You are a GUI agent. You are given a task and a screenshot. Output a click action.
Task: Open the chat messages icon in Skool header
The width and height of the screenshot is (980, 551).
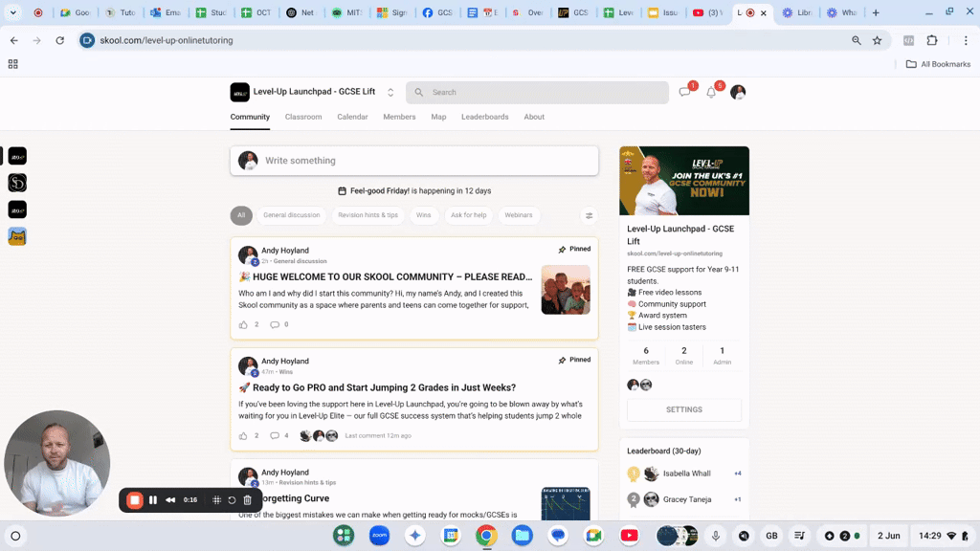tap(684, 93)
